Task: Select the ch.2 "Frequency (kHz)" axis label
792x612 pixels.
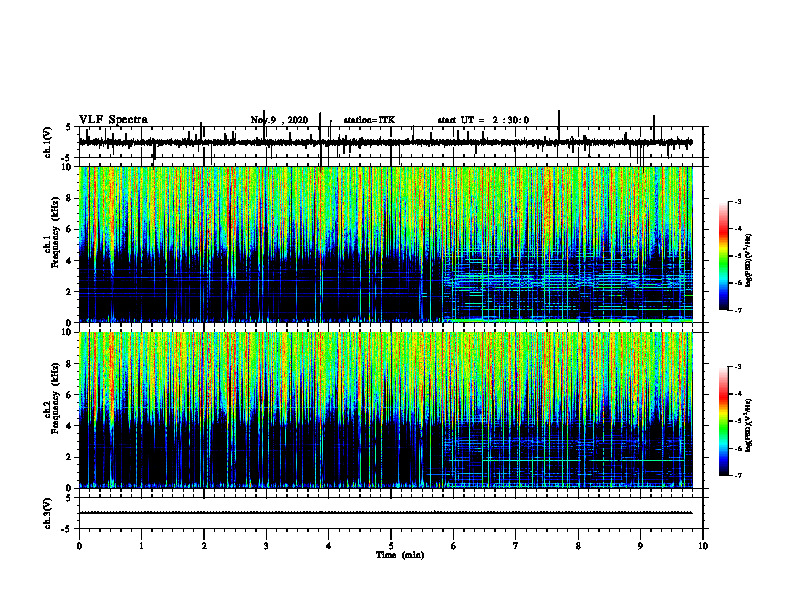Action: [56, 398]
